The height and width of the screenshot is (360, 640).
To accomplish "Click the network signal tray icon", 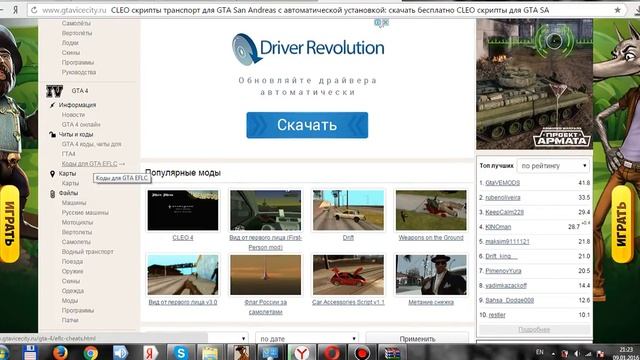I will tap(588, 354).
